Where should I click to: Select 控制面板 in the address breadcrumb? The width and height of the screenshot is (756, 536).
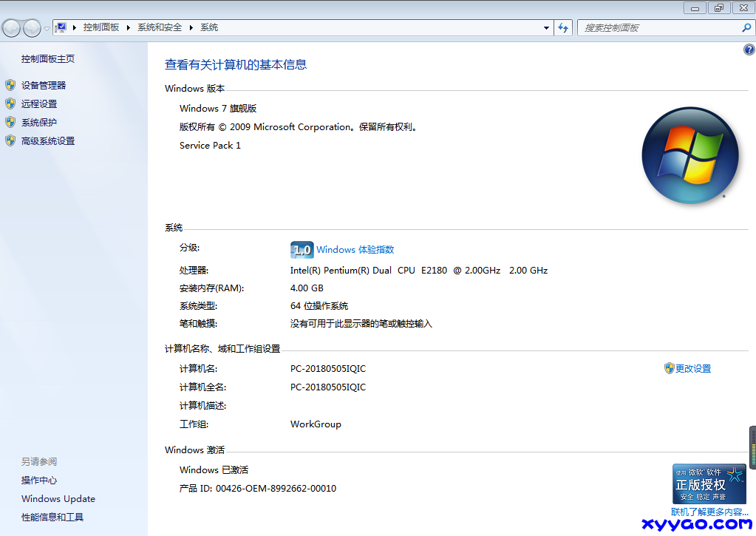point(101,27)
